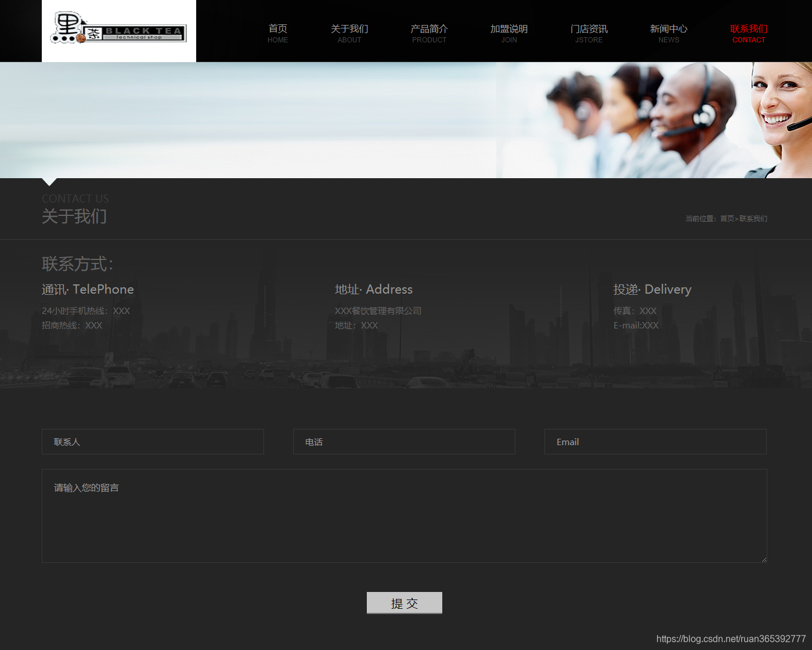Click the CONTACT US heading
Screen dimensions: 812x650
[x=75, y=198]
